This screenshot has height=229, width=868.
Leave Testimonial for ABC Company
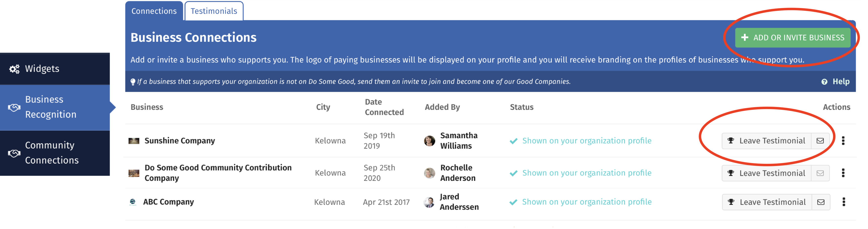pos(767,202)
